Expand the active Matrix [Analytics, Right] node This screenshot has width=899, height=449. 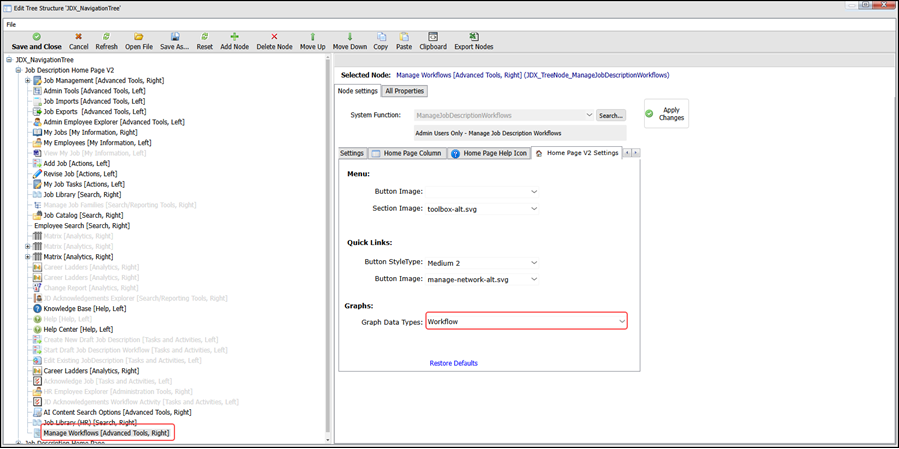click(x=28, y=257)
